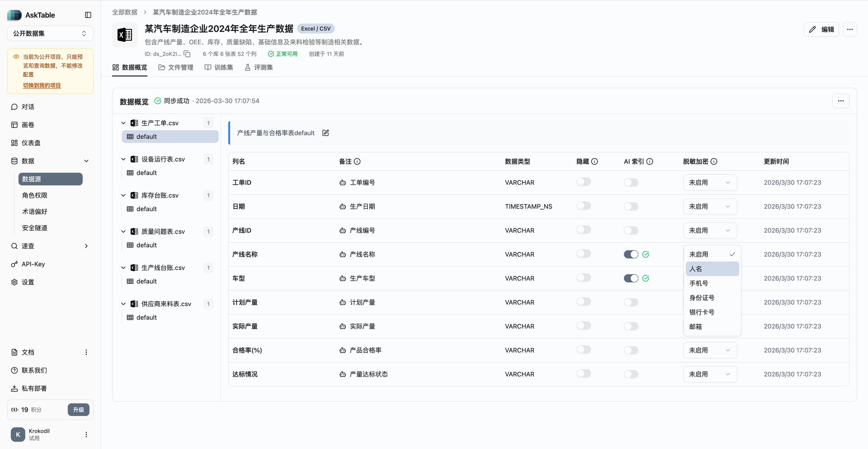
Task: Open the 对话 section in the sidebar
Action: click(27, 106)
